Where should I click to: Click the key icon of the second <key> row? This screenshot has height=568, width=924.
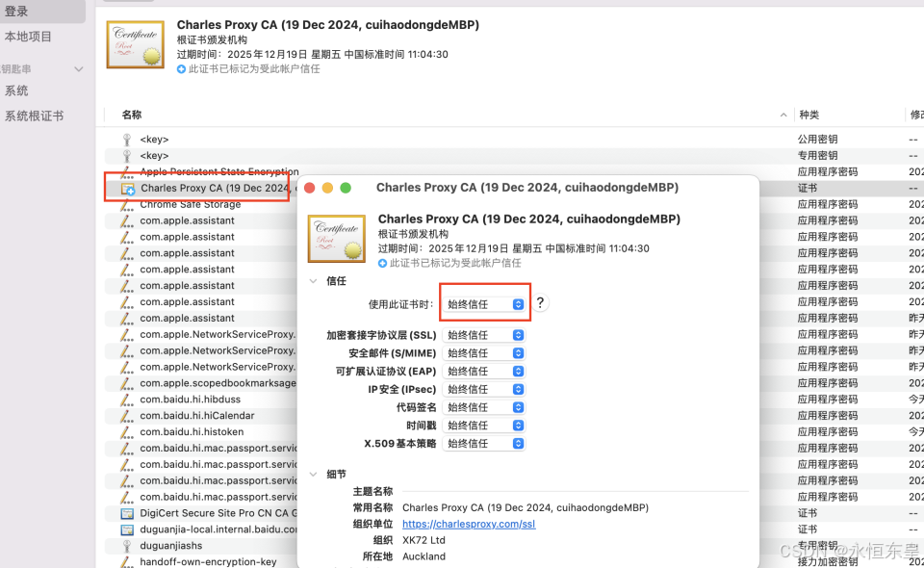coord(127,156)
